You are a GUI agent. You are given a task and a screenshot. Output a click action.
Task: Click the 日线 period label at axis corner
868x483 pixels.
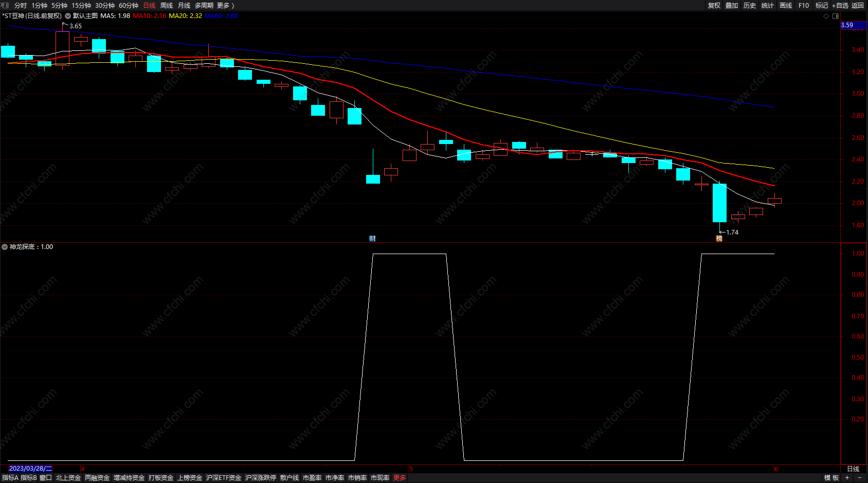(x=853, y=469)
